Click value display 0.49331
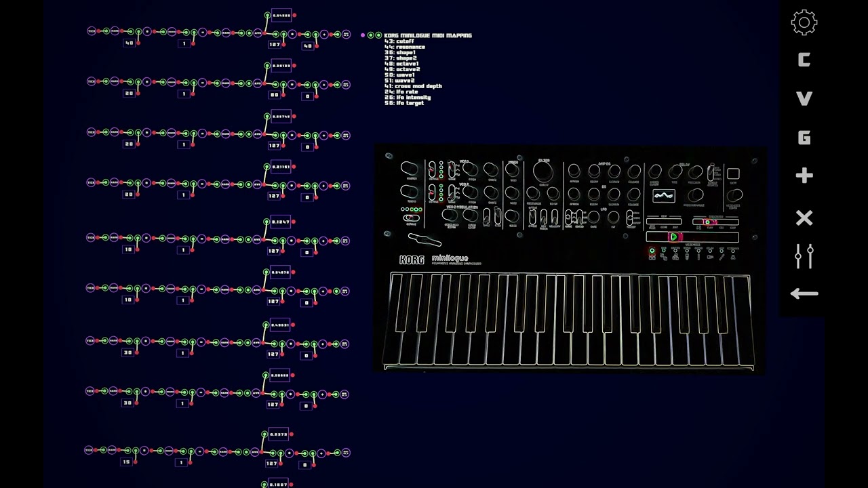Screen dimensions: 868x488 click(x=279, y=325)
